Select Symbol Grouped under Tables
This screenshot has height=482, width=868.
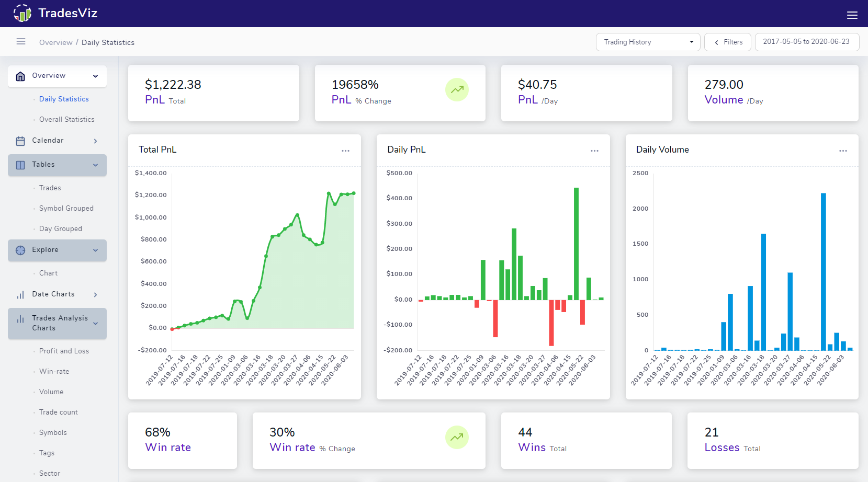66,208
